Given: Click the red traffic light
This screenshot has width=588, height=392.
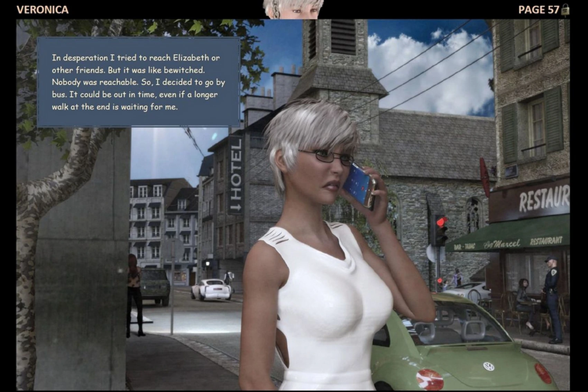Looking at the screenshot, I should pos(441,222).
